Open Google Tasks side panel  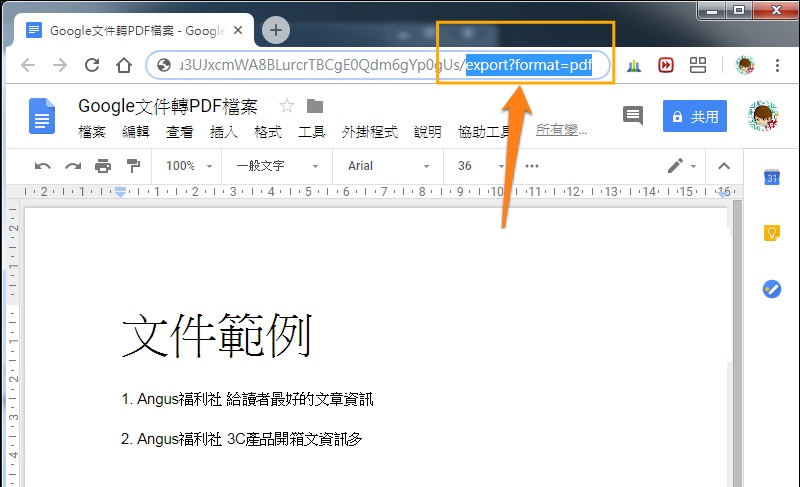pos(771,289)
